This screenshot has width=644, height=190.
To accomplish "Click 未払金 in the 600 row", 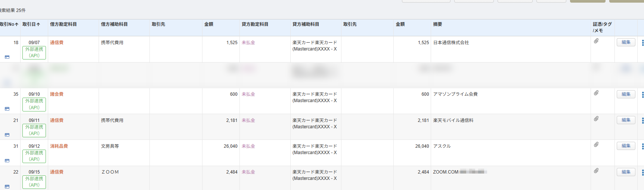I will coord(248,94).
